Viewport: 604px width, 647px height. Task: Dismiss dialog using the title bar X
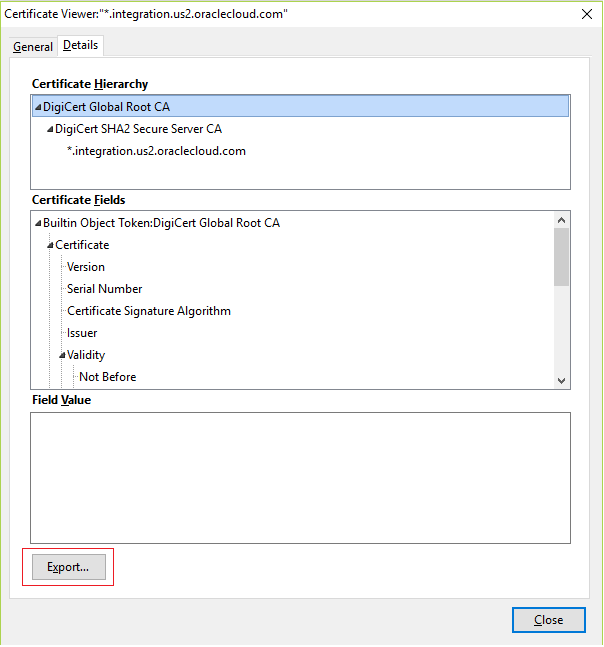coord(587,14)
